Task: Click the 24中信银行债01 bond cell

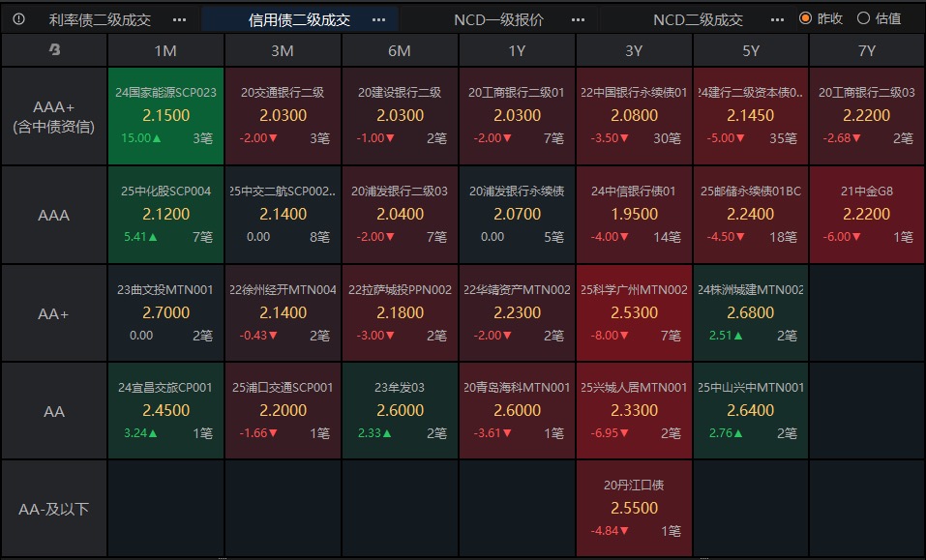Action: [x=634, y=215]
